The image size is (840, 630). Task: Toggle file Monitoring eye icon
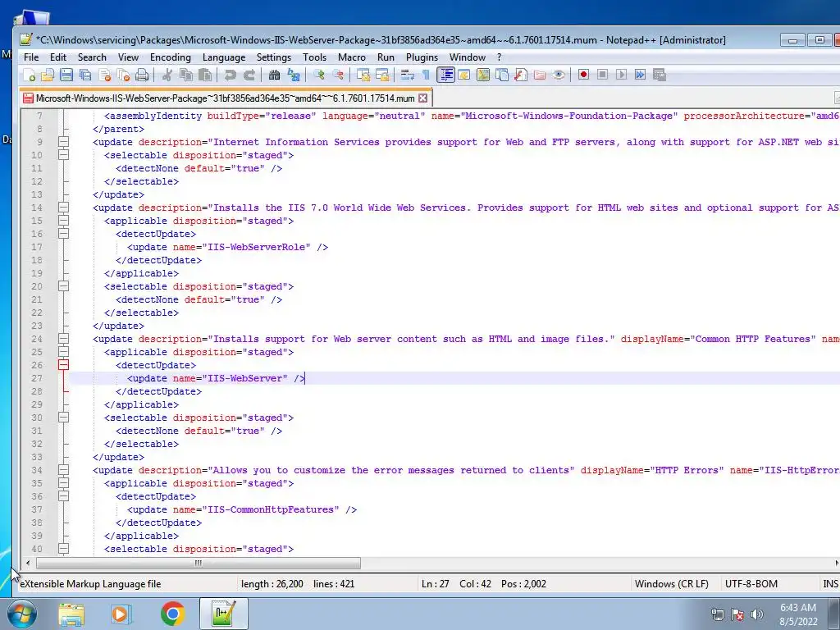(x=558, y=75)
